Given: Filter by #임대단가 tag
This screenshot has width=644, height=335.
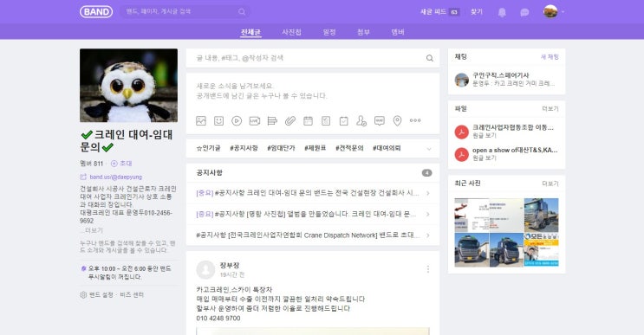Looking at the screenshot, I should coord(281,148).
